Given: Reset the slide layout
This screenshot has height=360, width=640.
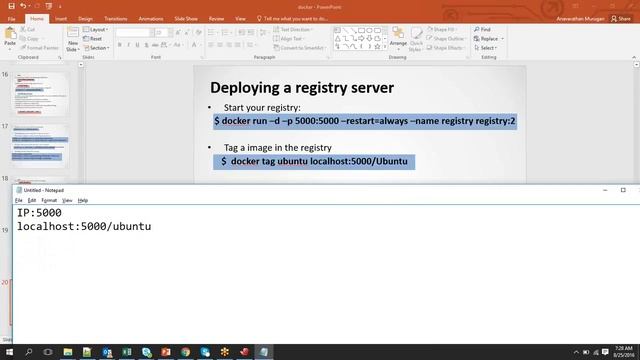Looking at the screenshot, I should [93, 39].
